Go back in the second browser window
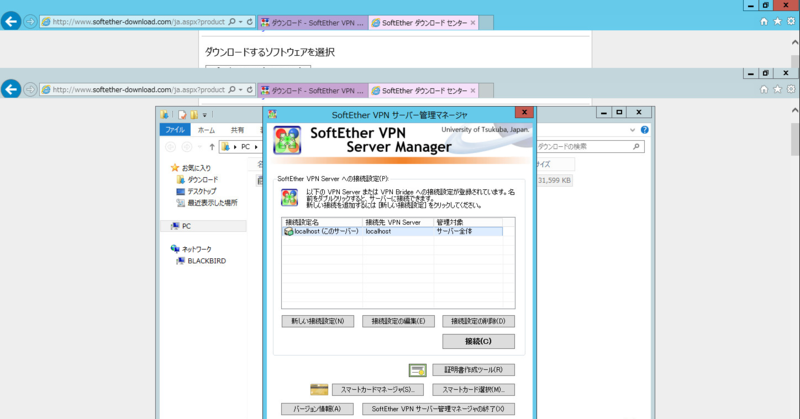The width and height of the screenshot is (800, 419). 11,89
